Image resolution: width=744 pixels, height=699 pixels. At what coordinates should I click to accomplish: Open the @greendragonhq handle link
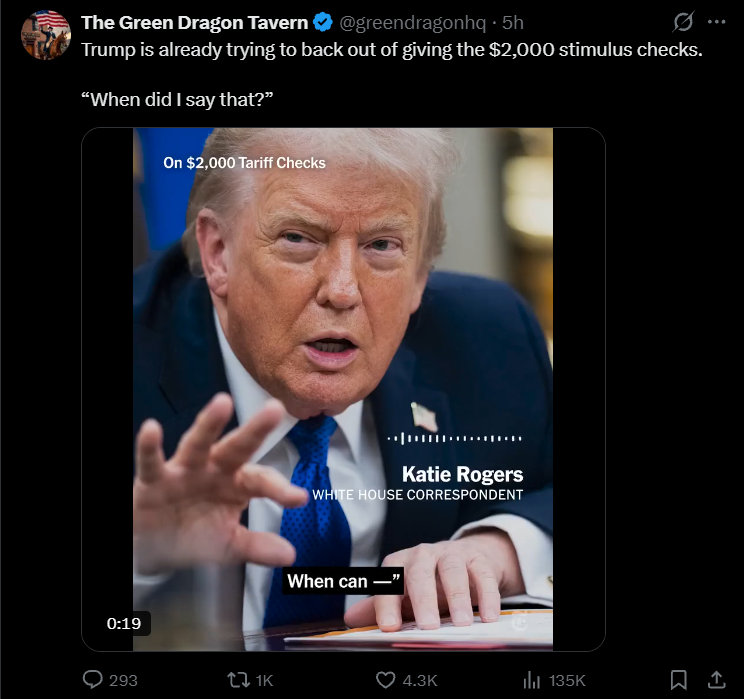pos(412,22)
